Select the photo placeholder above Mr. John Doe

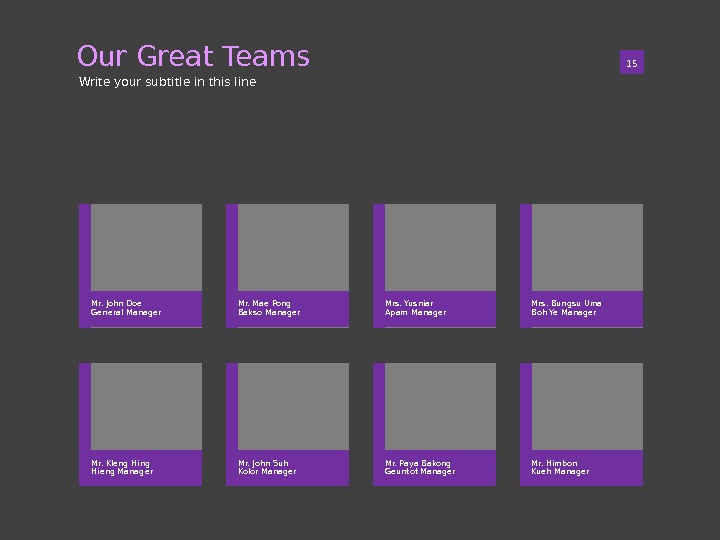click(146, 247)
